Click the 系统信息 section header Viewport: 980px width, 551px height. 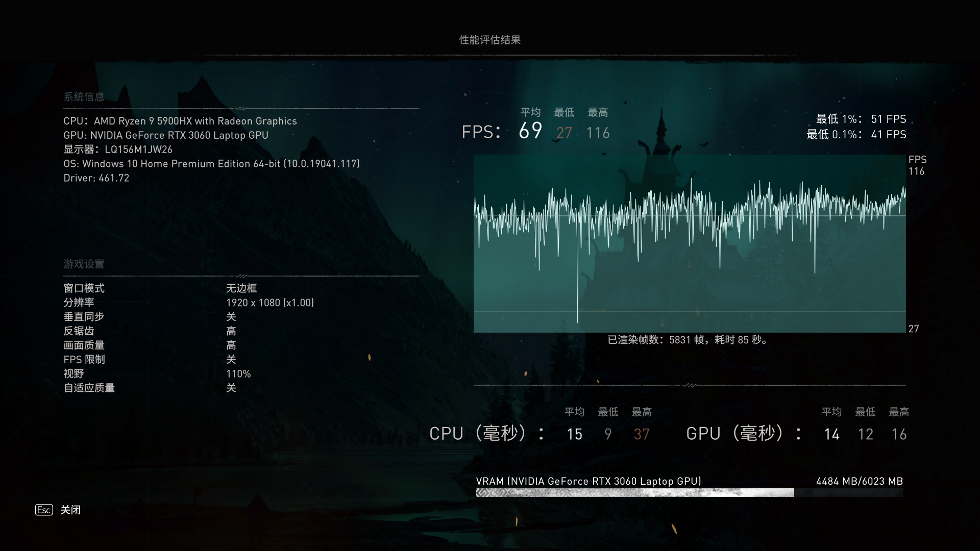(84, 97)
